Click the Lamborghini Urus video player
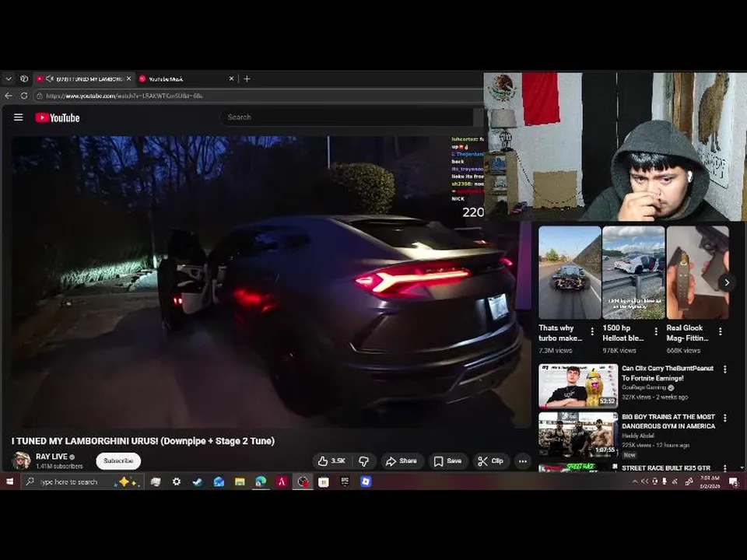747x560 pixels. (x=272, y=281)
